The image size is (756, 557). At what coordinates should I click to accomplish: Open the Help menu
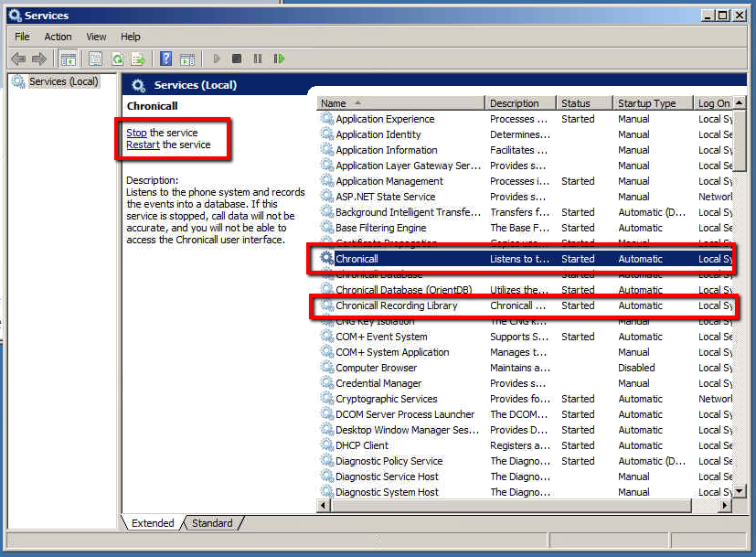pyautogui.click(x=130, y=37)
